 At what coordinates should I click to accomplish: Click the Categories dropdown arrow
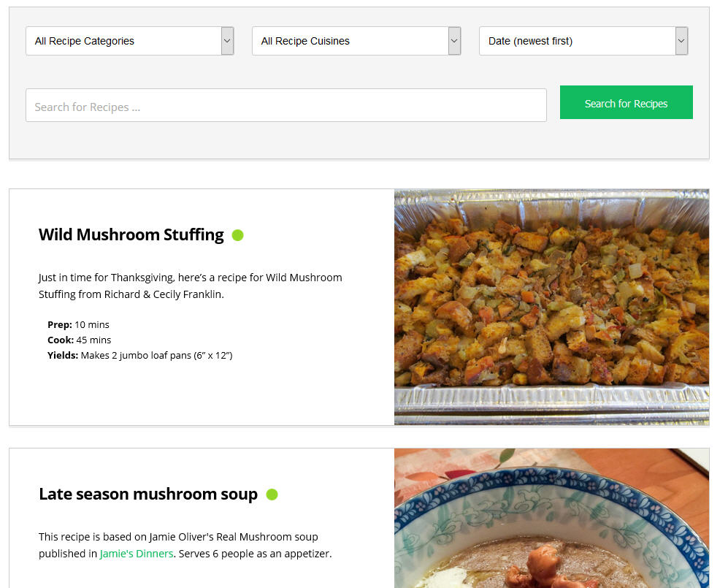point(228,41)
